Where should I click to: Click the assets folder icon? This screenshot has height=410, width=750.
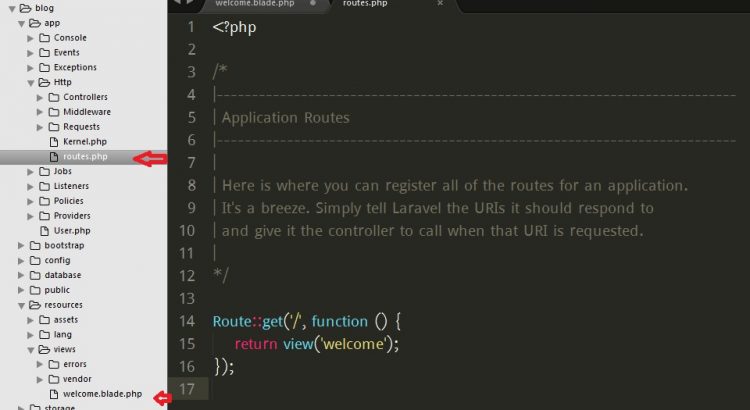(44, 320)
